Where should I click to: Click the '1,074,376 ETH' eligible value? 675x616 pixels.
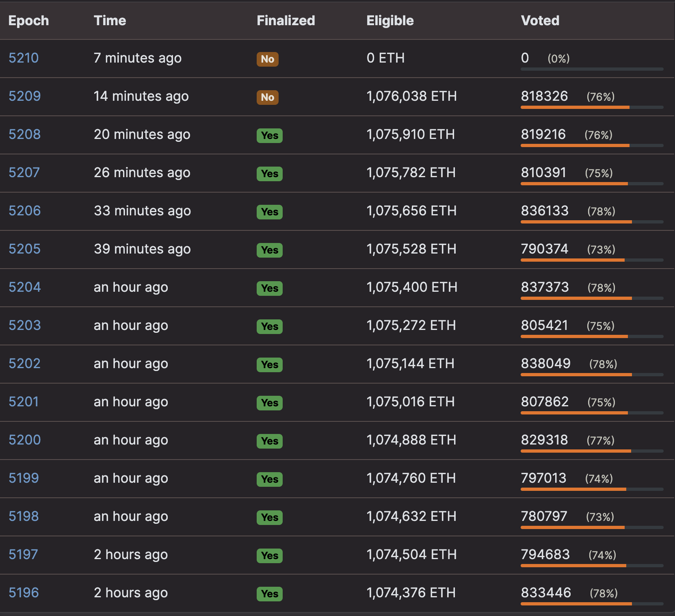point(411,593)
